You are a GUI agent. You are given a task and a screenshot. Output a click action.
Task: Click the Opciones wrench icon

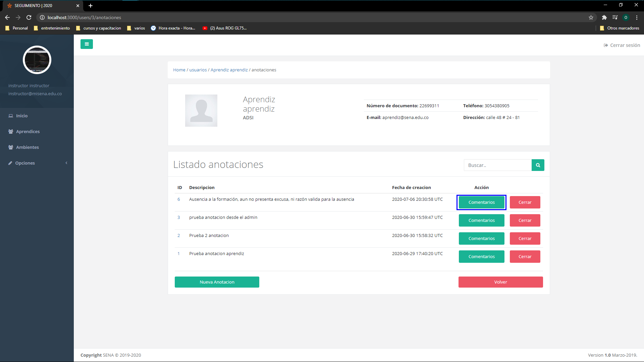pos(10,163)
